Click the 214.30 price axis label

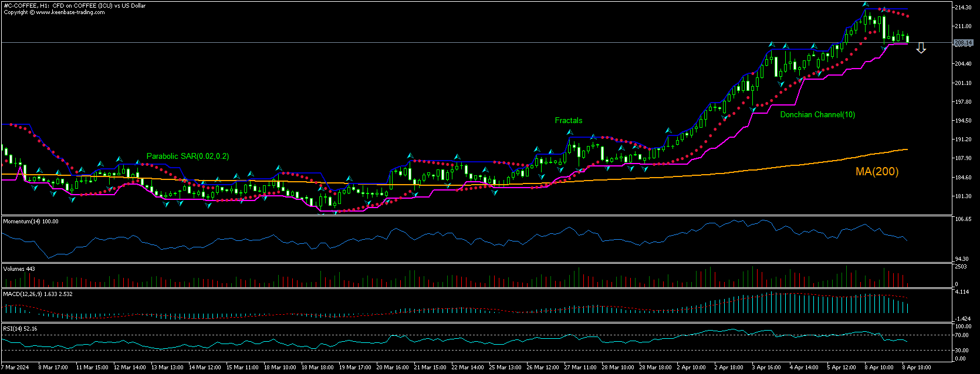click(x=964, y=8)
